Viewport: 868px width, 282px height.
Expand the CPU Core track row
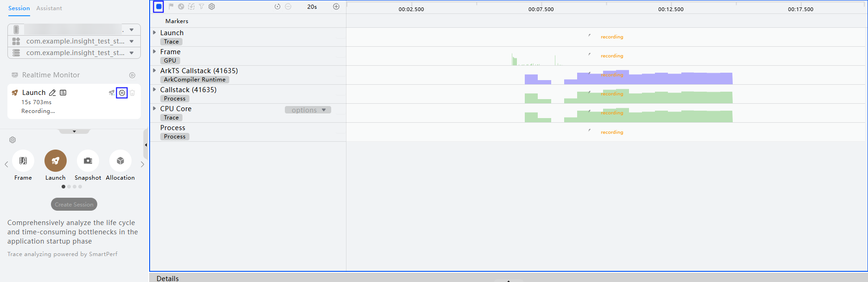tap(155, 108)
